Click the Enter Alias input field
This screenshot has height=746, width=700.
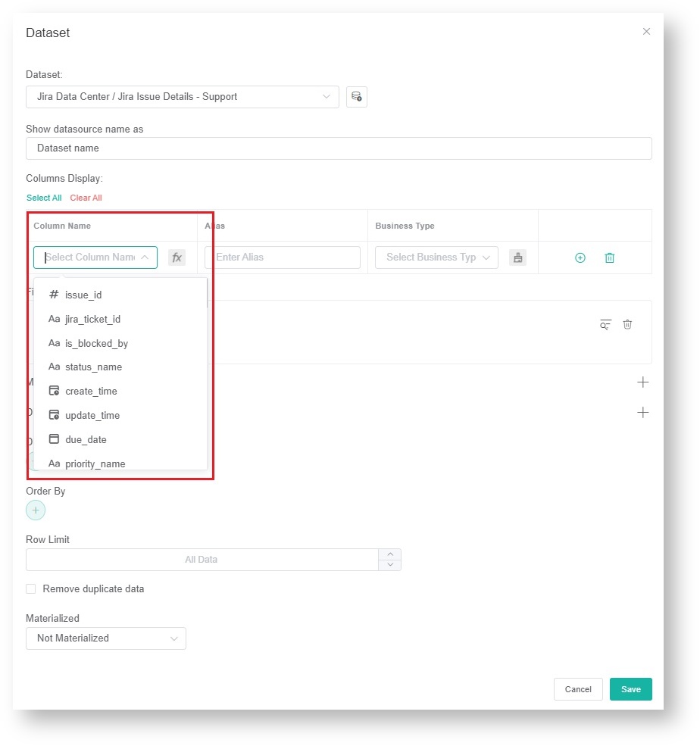click(282, 258)
